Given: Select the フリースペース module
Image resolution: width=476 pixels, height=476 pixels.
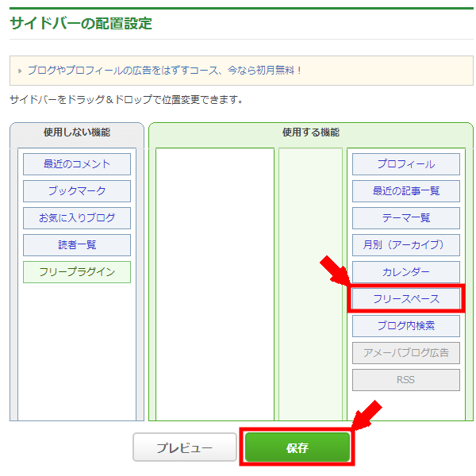Looking at the screenshot, I should [406, 299].
